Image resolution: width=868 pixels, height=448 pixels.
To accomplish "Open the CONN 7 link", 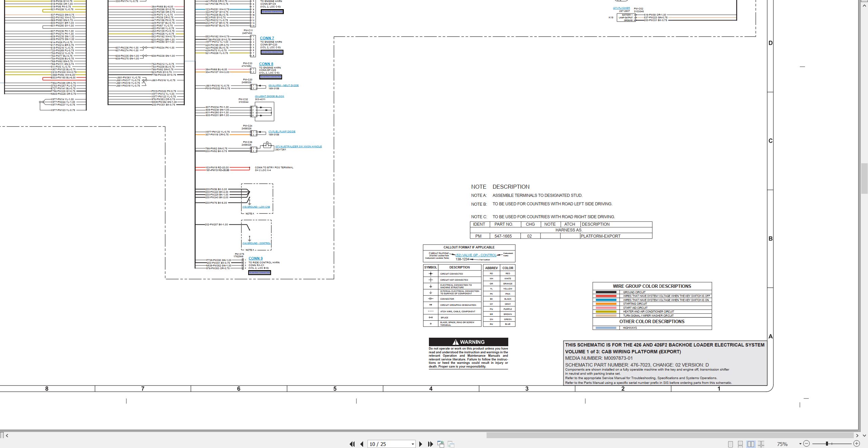I will tap(267, 38).
